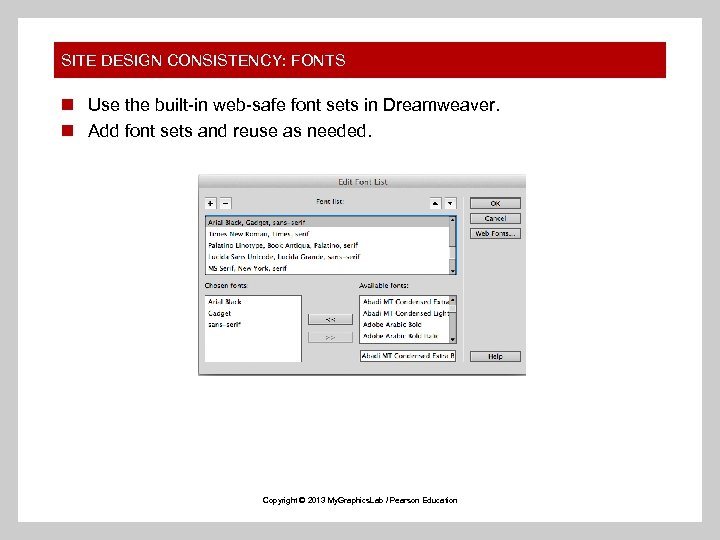Add the available font with << button
The width and height of the screenshot is (720, 540).
(x=330, y=319)
